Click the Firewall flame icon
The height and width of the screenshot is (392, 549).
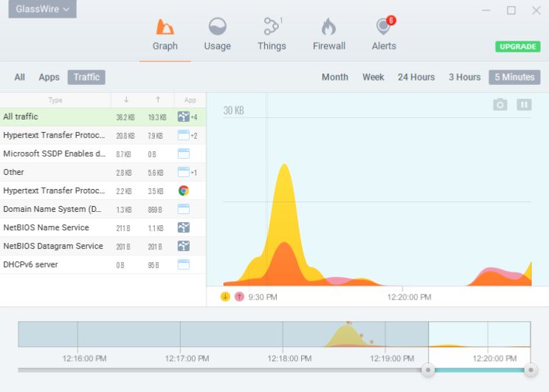329,27
